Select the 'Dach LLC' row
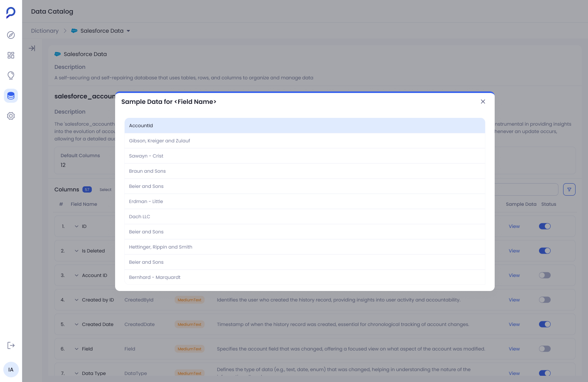 [305, 217]
